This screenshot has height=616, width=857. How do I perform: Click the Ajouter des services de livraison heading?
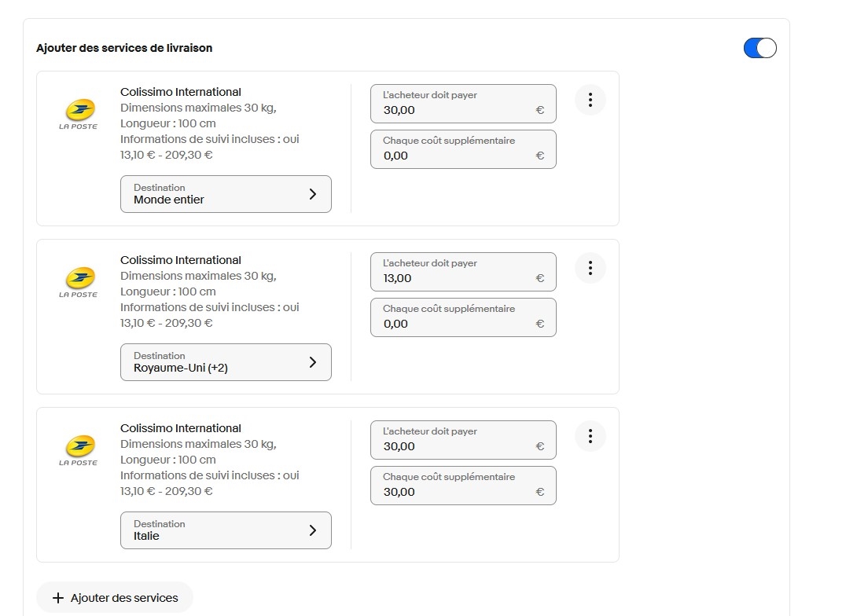124,48
